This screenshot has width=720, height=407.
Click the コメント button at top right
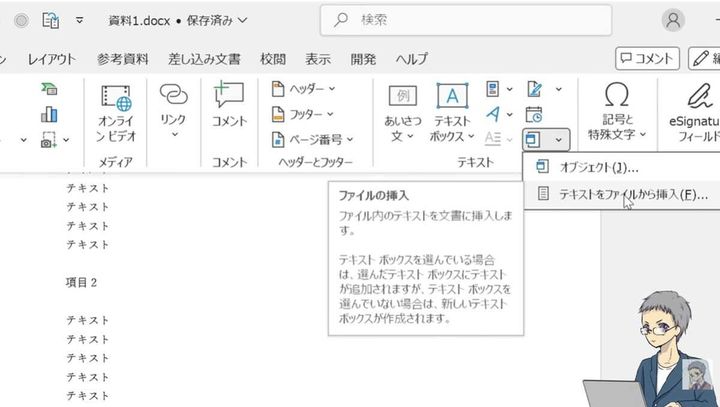pos(647,58)
